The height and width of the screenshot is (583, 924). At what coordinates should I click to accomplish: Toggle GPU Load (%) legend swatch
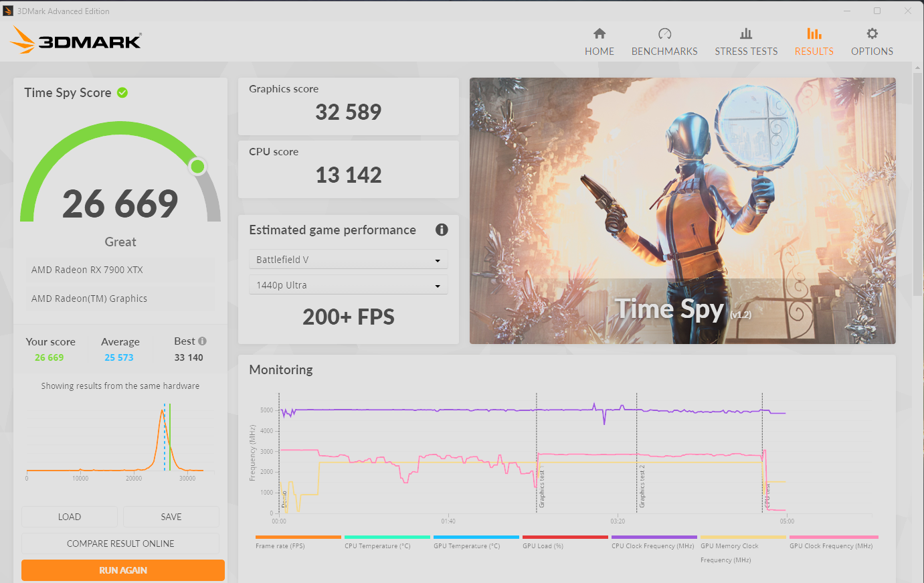(x=565, y=537)
